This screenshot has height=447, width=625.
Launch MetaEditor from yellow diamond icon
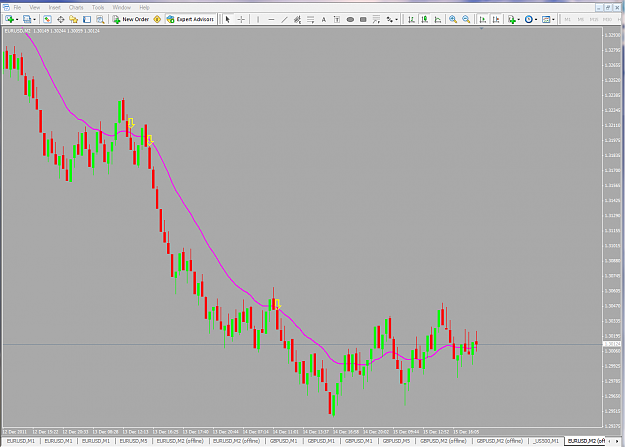(x=157, y=19)
